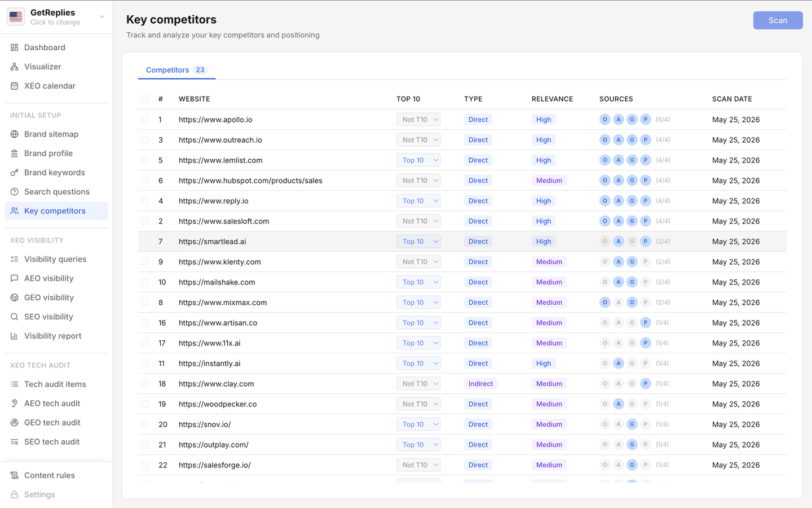Click the Brand sitemap globe icon
This screenshot has height=508, width=812.
pyautogui.click(x=15, y=134)
